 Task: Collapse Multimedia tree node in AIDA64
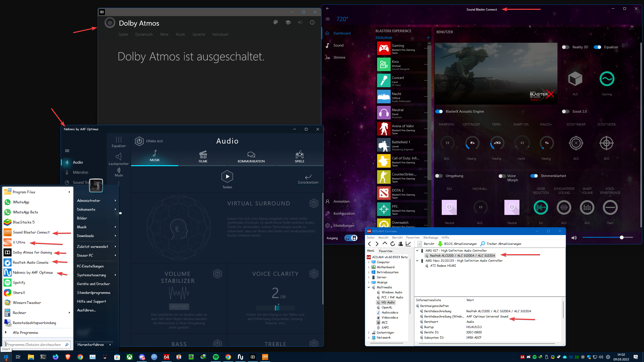[x=369, y=287]
